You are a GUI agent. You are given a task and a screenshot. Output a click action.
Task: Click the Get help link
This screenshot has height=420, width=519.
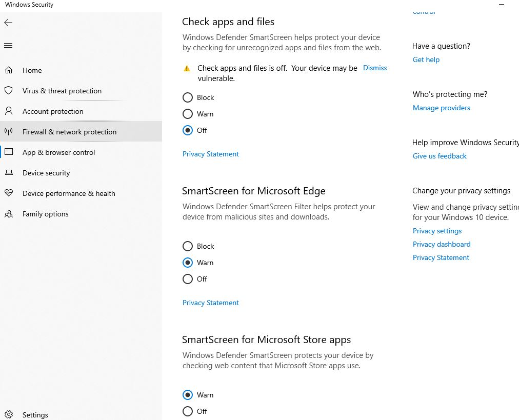[426, 59]
